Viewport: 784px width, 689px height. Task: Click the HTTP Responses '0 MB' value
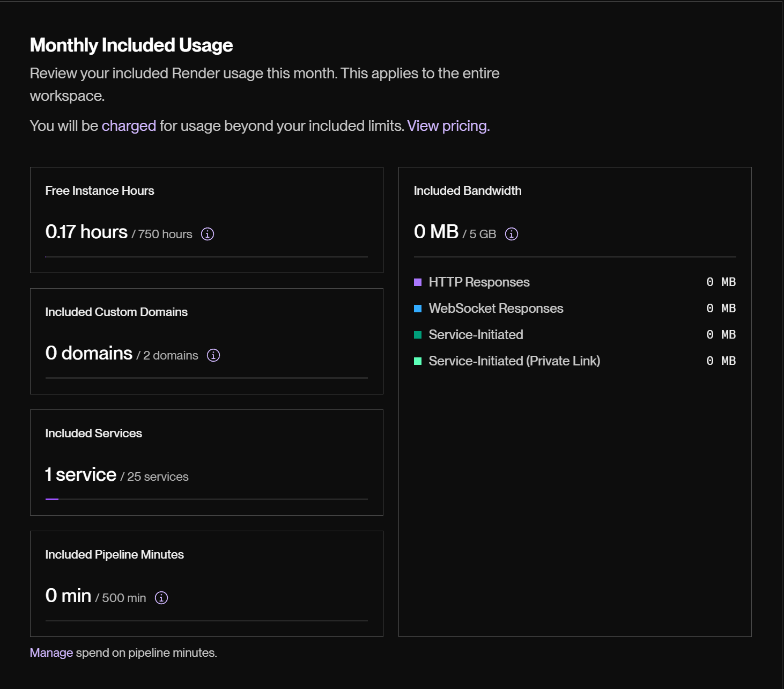721,282
